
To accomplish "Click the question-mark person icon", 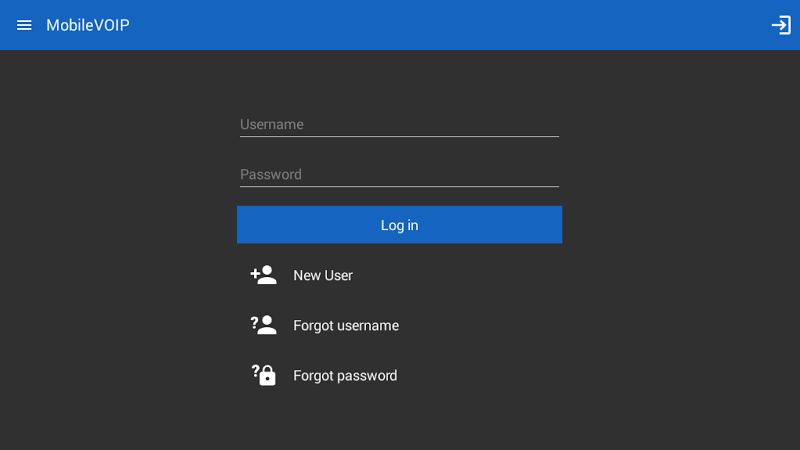I will pyautogui.click(x=263, y=325).
